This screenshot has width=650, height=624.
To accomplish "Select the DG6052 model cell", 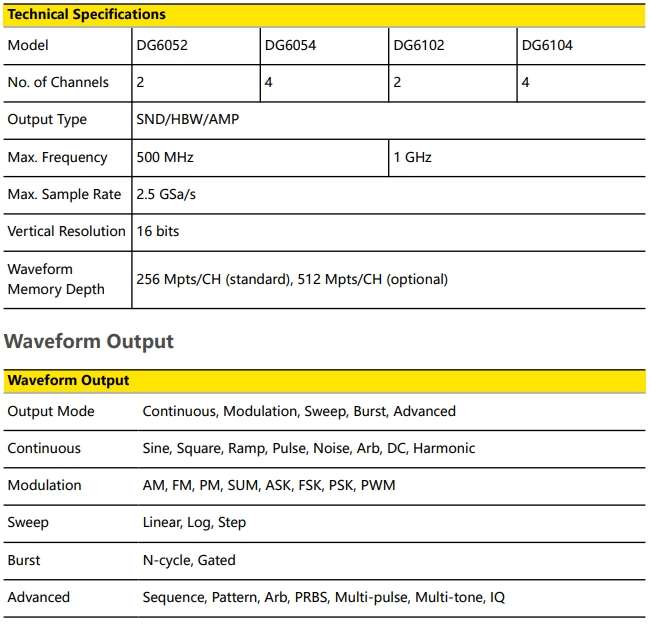I will (161, 45).
